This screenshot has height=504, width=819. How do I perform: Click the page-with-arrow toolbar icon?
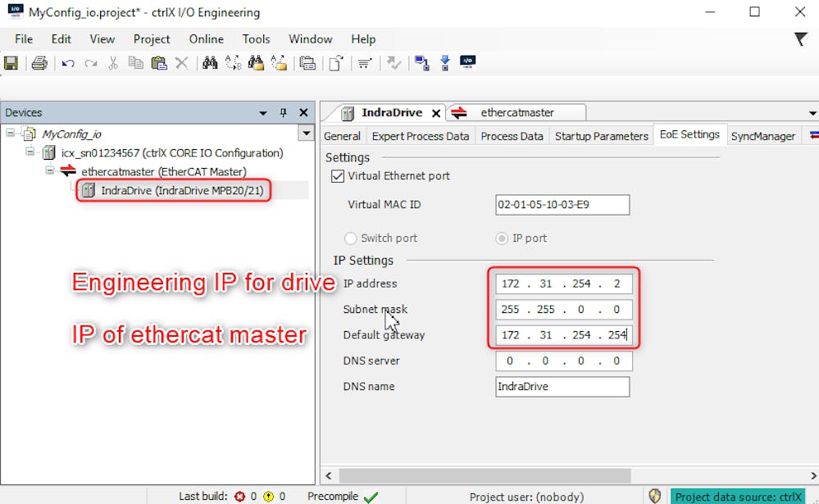tap(336, 63)
